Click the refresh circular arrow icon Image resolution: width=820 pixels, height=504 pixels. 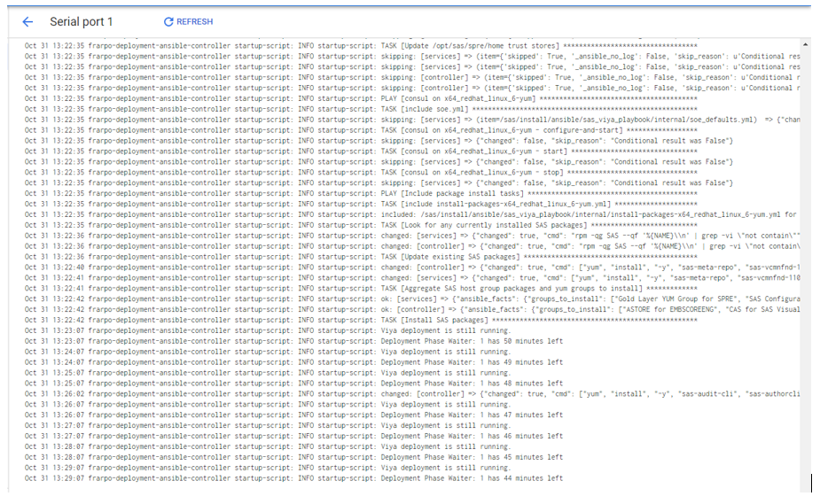168,21
